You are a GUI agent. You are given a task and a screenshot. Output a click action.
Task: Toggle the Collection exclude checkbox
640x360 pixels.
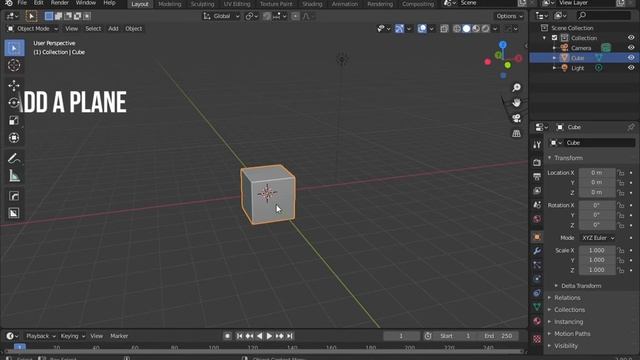pyautogui.click(x=554, y=38)
